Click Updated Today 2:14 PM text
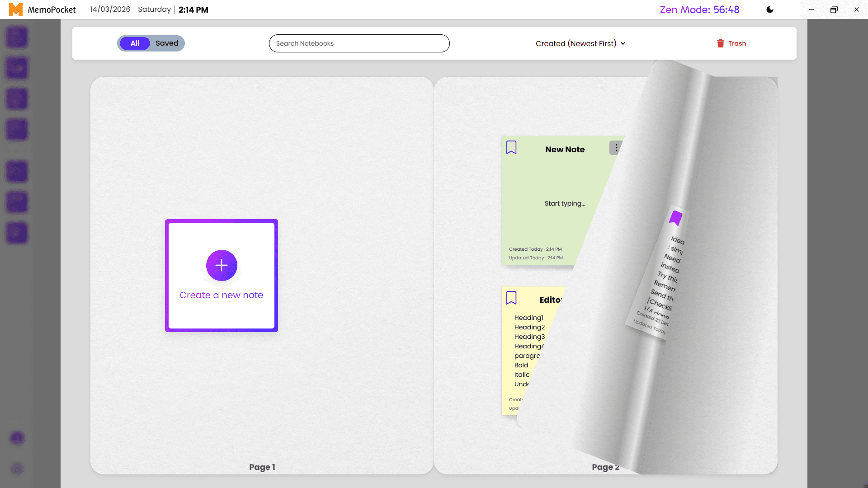 [x=536, y=258]
